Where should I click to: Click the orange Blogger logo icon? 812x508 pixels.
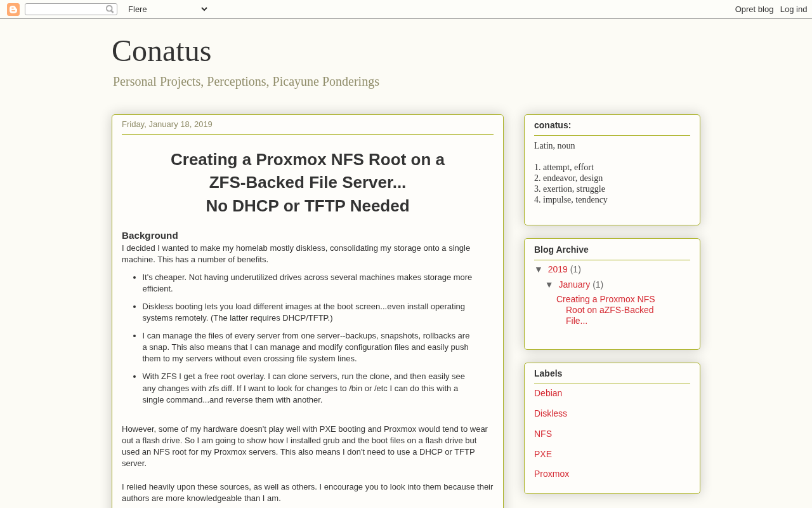(13, 10)
